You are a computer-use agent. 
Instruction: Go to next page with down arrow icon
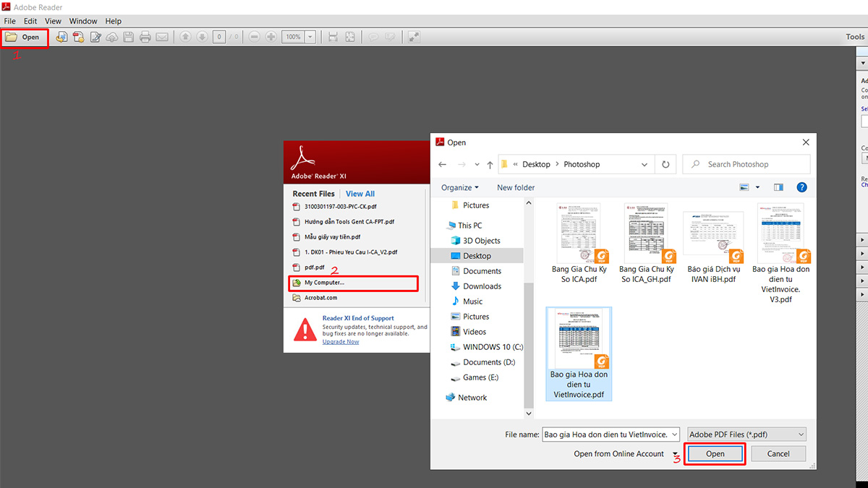click(x=203, y=37)
